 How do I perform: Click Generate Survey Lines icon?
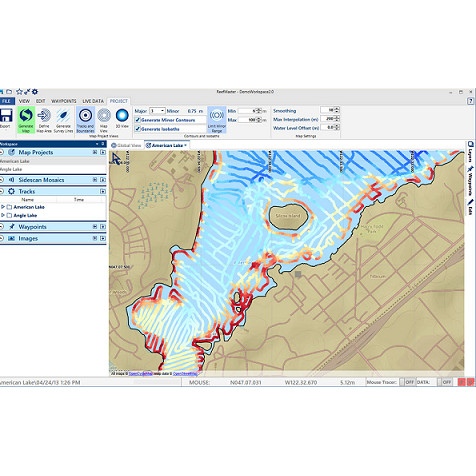63,115
